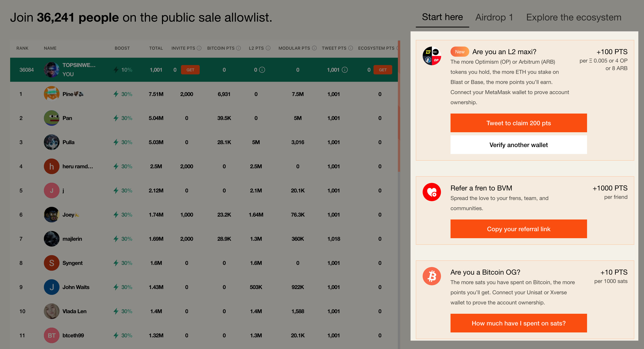644x349 pixels.
Task: Click Pine's total value 7.51M
Action: [x=156, y=94]
